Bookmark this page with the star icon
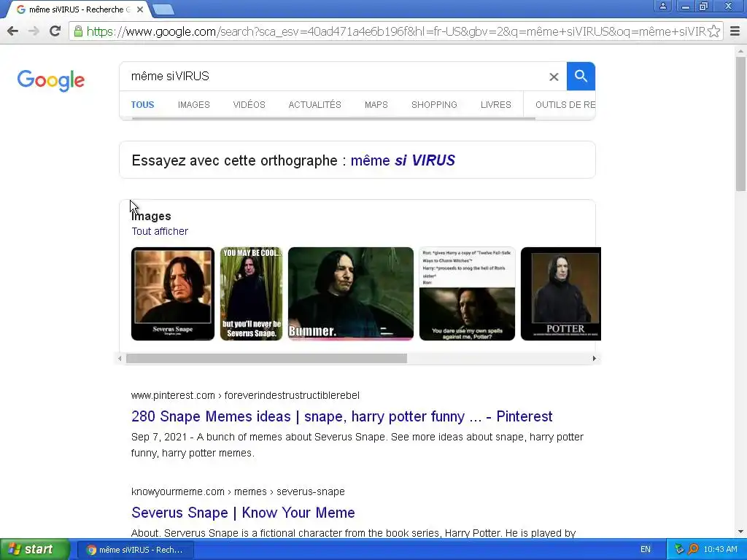The width and height of the screenshot is (747, 560). tap(713, 31)
